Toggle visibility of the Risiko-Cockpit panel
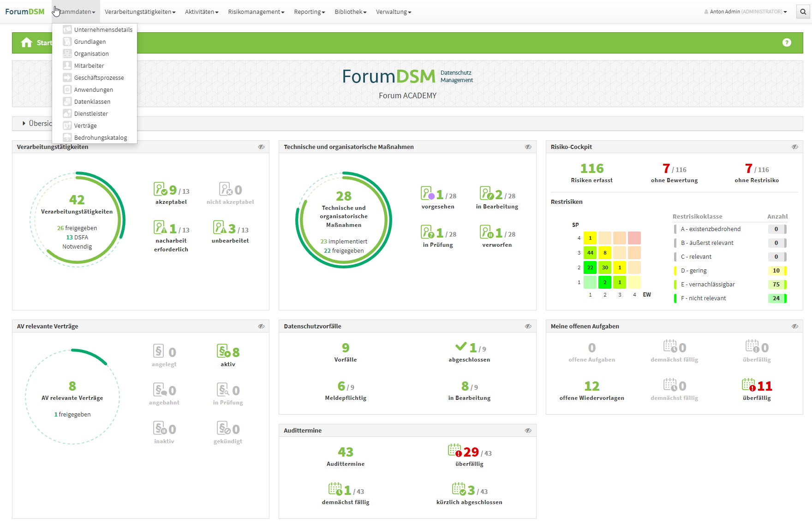The image size is (812, 523). (x=795, y=147)
